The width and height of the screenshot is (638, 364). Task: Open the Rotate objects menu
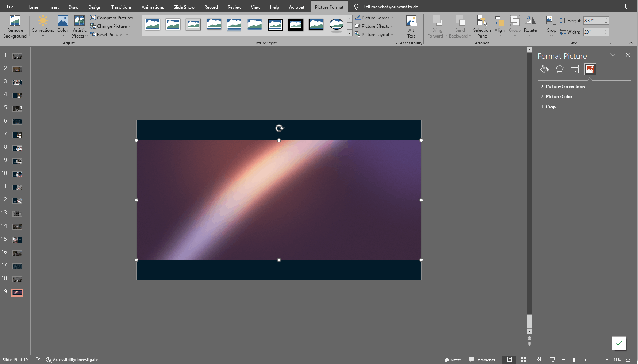(530, 27)
